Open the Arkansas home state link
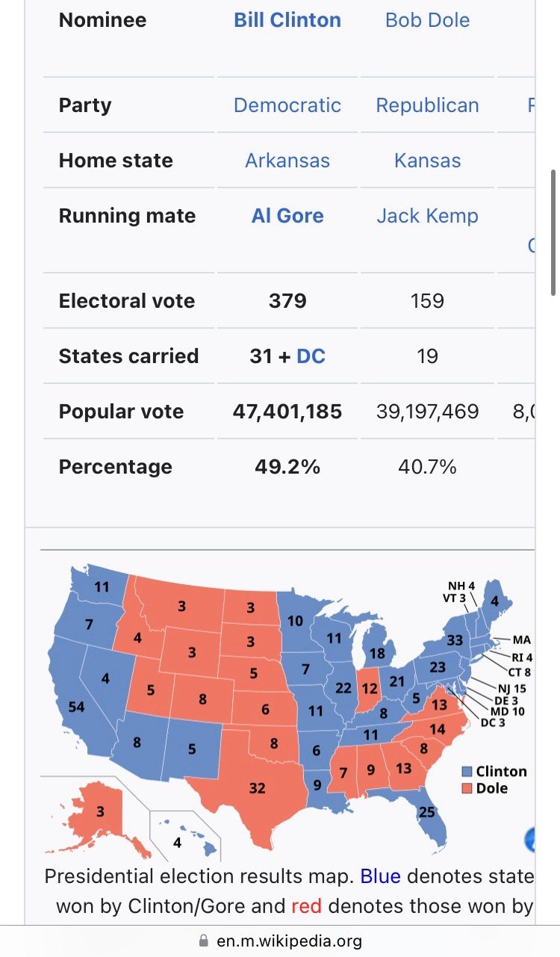560x957 pixels. click(287, 161)
